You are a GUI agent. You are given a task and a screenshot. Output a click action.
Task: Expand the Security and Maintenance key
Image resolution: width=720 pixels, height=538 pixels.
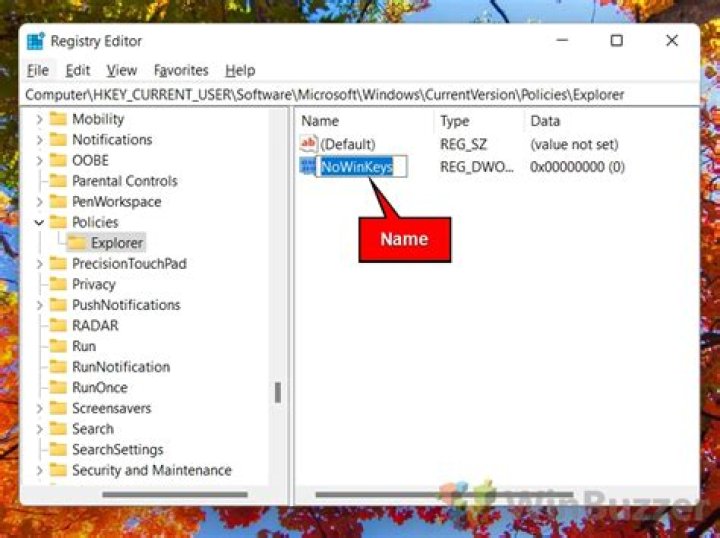39,471
